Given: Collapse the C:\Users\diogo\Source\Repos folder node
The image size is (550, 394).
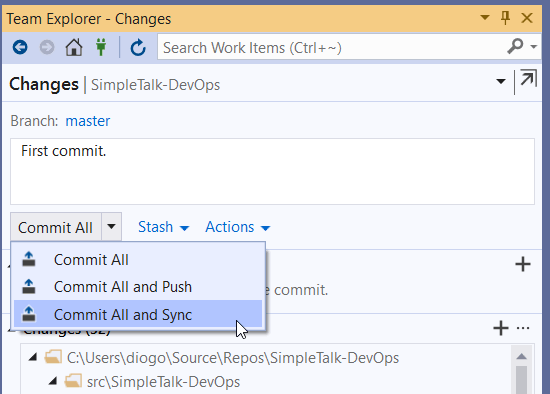Looking at the screenshot, I should point(33,358).
